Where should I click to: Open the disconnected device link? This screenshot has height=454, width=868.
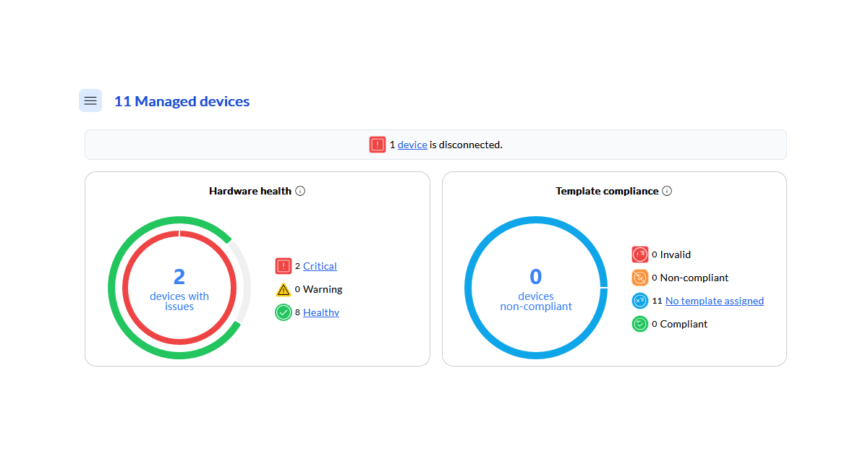(412, 145)
